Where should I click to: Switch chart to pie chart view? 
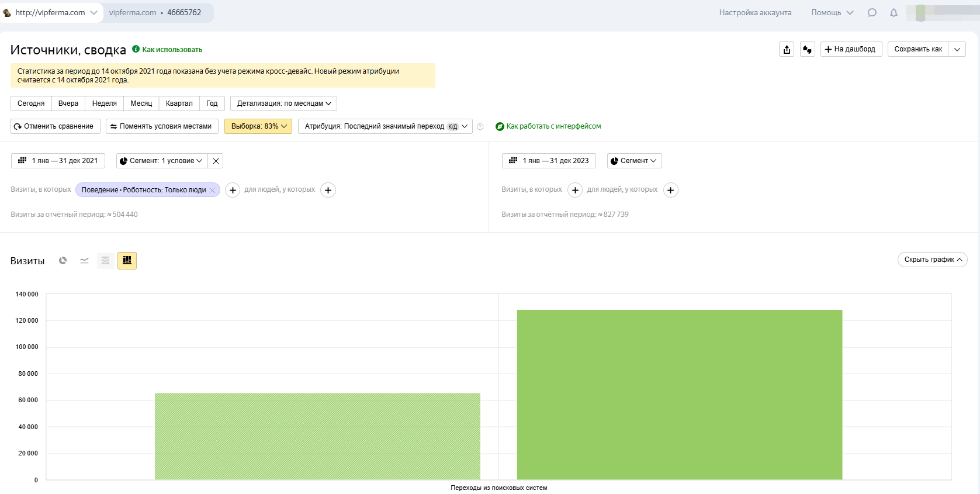63,261
